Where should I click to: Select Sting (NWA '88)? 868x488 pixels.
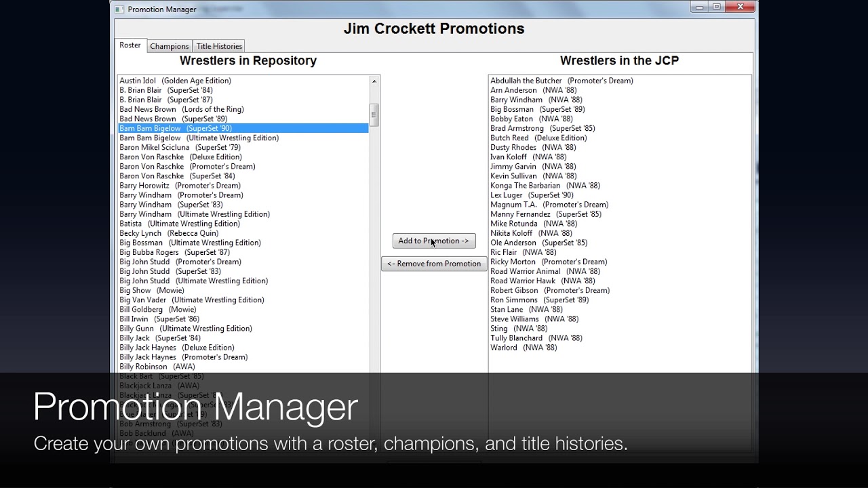(x=620, y=328)
